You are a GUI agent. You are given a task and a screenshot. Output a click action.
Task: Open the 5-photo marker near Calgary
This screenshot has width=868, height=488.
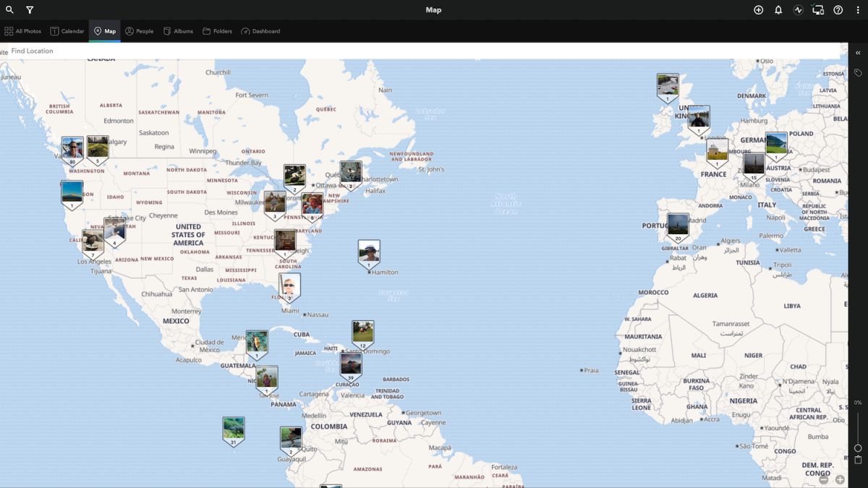[x=98, y=150]
